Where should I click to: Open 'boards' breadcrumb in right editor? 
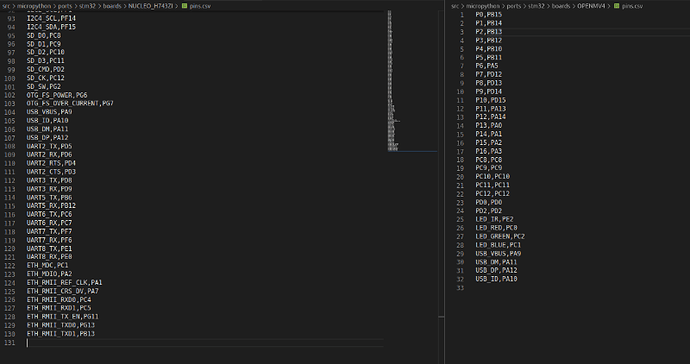click(x=561, y=6)
